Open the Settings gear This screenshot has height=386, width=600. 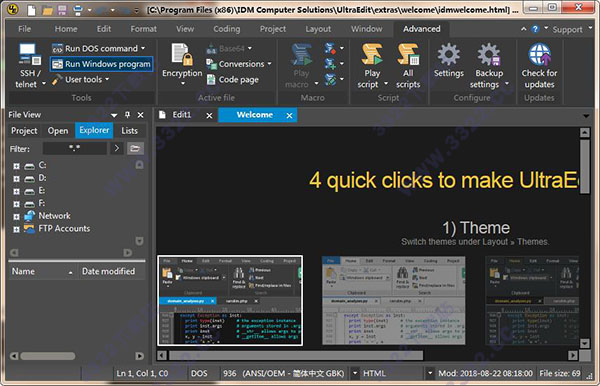coord(448,54)
